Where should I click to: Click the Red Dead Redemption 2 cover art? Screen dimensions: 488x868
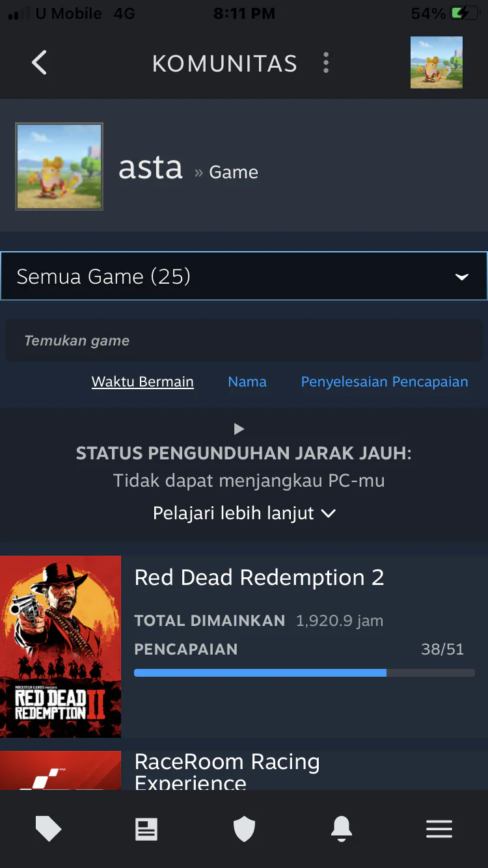61,647
